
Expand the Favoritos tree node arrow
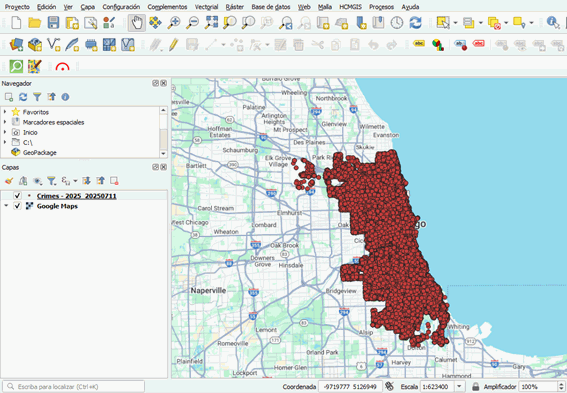pos(5,112)
